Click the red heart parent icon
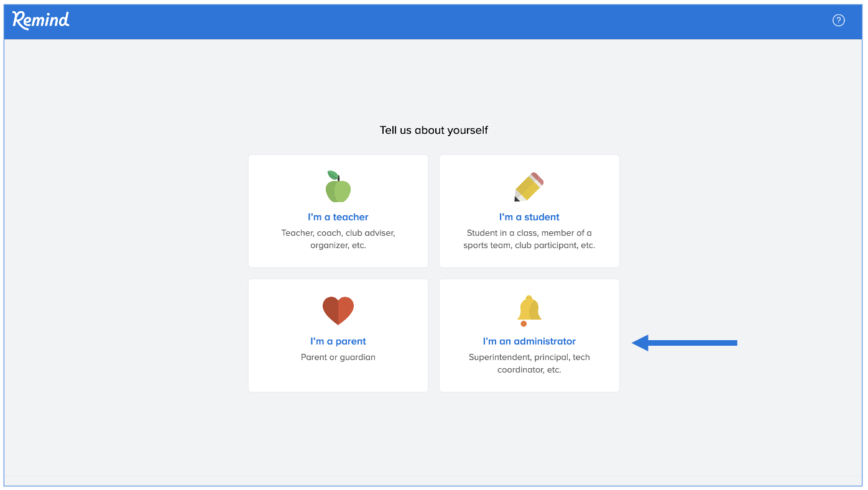This screenshot has height=490, width=868. [x=338, y=310]
